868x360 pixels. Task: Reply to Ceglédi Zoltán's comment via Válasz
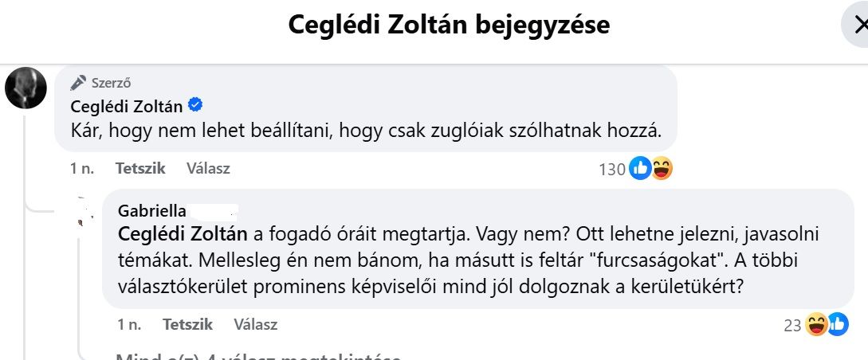pos(208,169)
